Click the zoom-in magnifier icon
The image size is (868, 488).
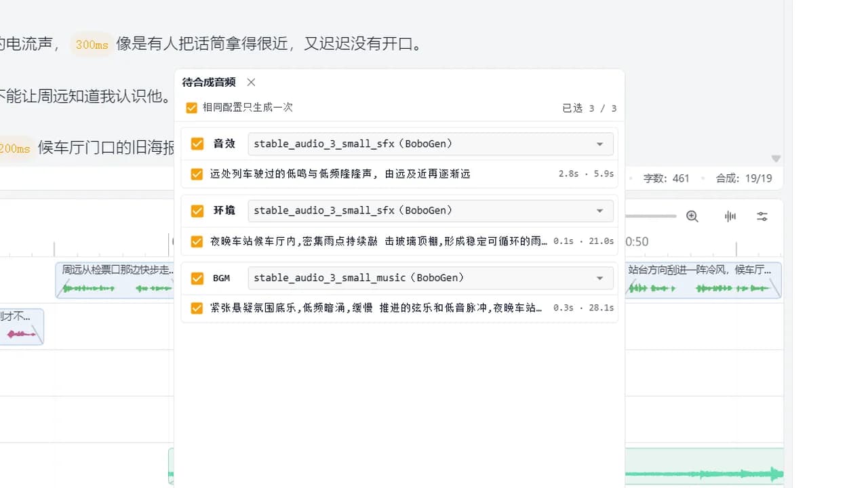(692, 216)
